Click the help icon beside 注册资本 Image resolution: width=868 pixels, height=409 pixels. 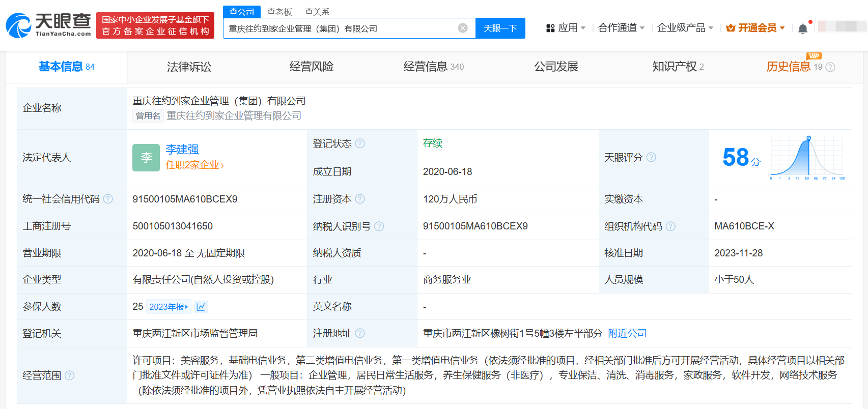[360, 199]
